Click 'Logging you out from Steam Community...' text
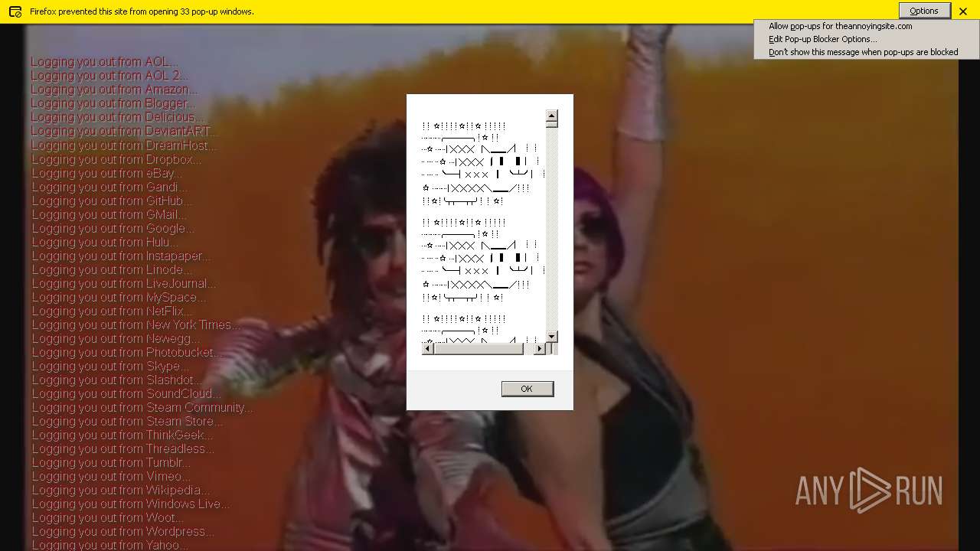This screenshot has height=551, width=980. click(x=142, y=407)
